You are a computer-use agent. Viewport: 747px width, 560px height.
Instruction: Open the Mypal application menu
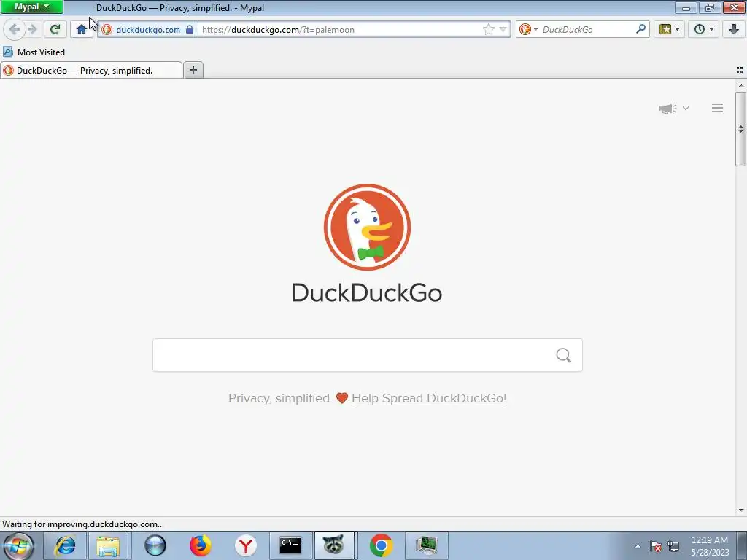tap(32, 7)
